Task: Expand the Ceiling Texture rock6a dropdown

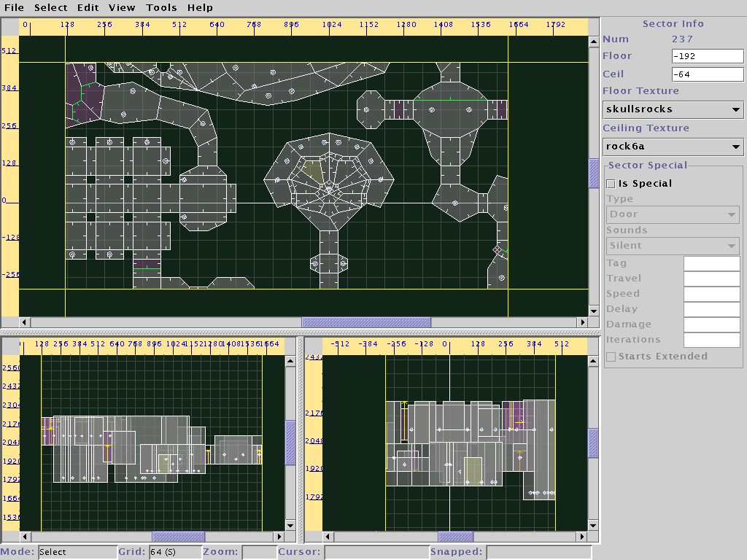Action: click(x=673, y=147)
